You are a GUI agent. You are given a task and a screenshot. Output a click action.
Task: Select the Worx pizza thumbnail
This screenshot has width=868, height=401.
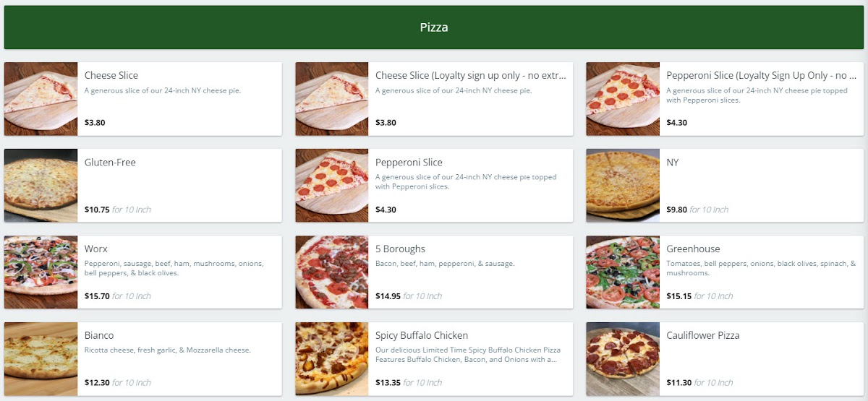click(x=41, y=272)
